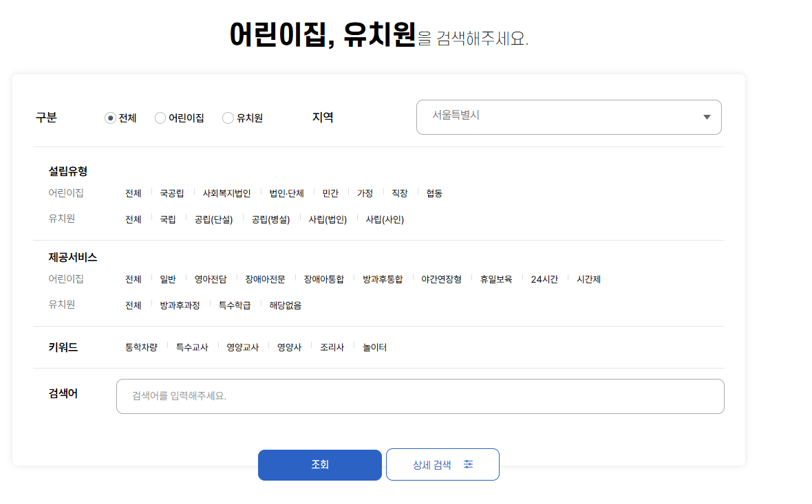The height and width of the screenshot is (504, 812).
Task: Pick the 영양사 keyword
Action: pos(289,347)
